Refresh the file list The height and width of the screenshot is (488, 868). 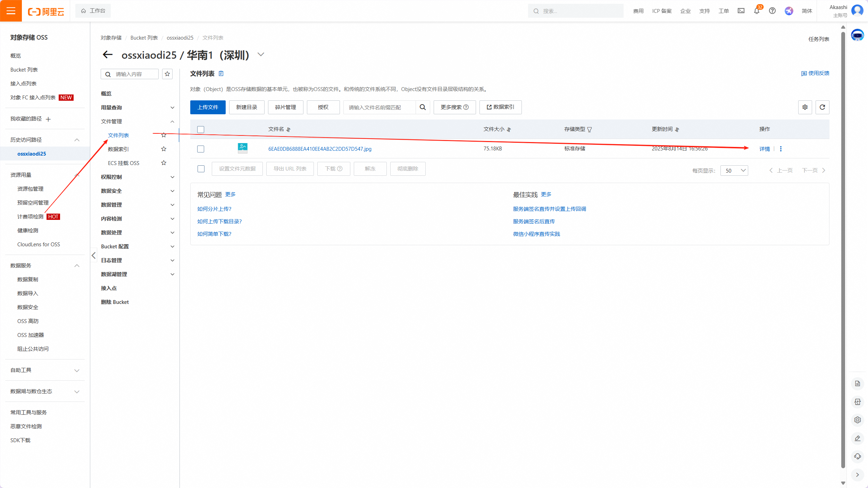(822, 107)
